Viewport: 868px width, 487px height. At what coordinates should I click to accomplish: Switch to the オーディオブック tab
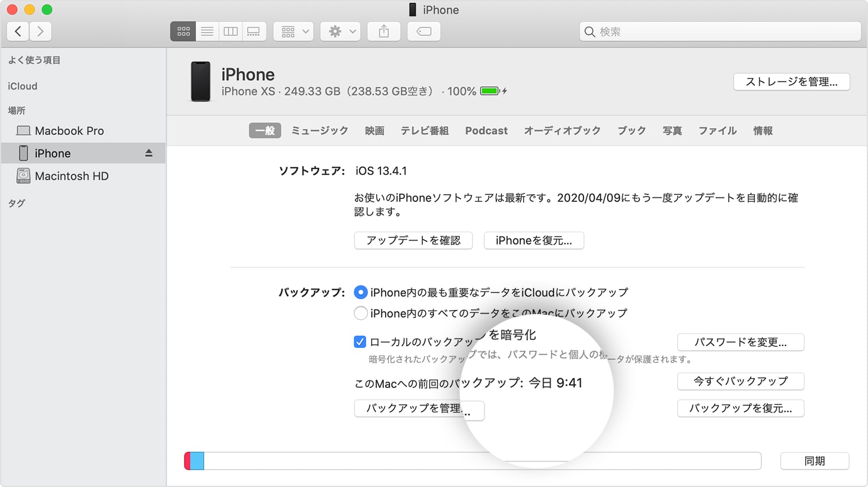click(x=562, y=131)
